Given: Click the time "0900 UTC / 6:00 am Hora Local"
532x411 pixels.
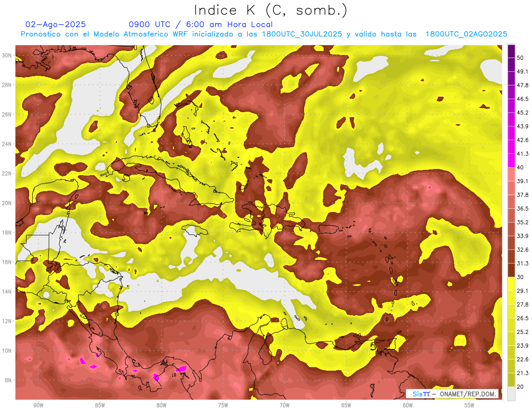Looking at the screenshot, I should coord(200,24).
